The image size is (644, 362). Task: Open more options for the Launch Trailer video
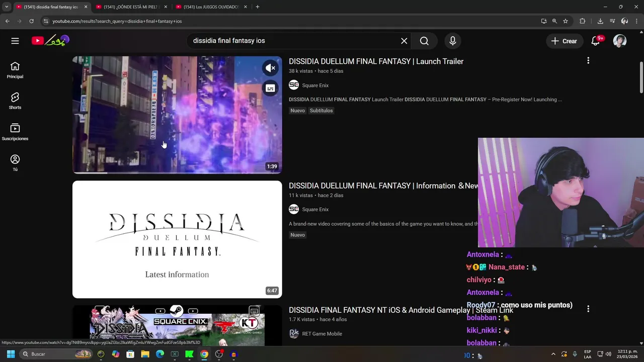588,61
